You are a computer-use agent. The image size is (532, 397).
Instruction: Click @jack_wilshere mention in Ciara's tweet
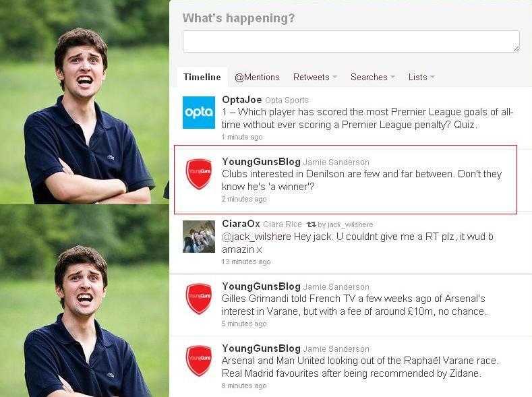coord(256,237)
